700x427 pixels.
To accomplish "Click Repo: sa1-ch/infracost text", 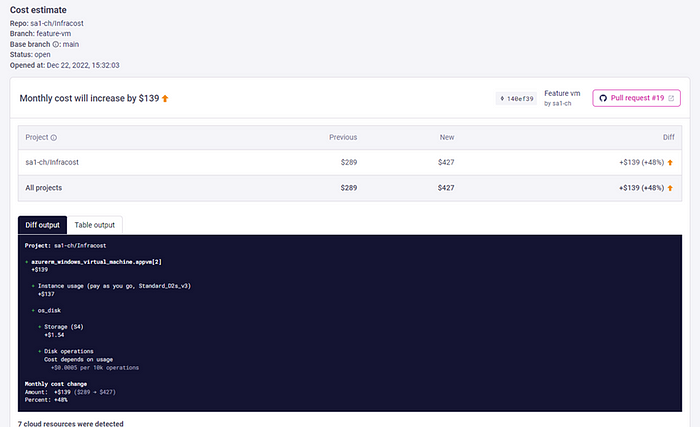I will [x=46, y=23].
